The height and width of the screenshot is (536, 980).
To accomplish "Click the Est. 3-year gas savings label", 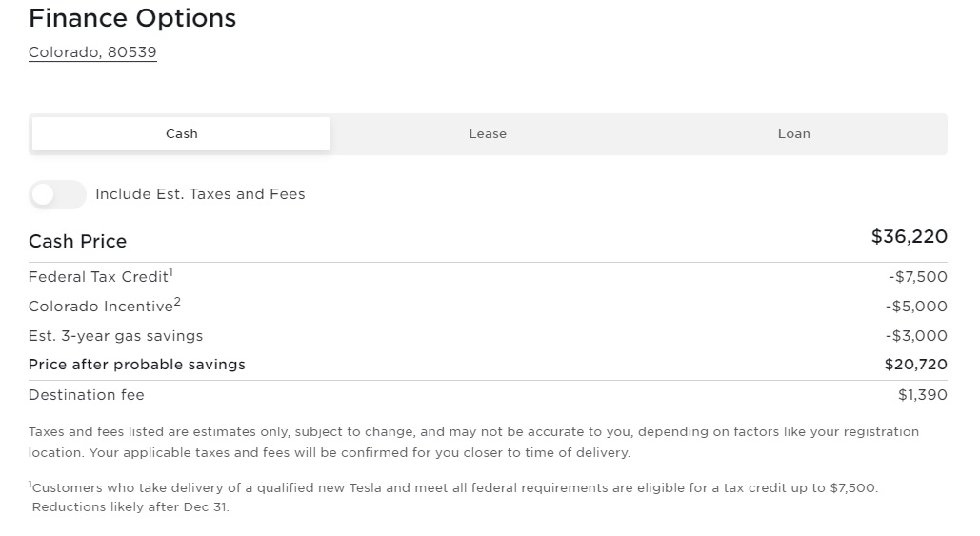I will [x=115, y=336].
